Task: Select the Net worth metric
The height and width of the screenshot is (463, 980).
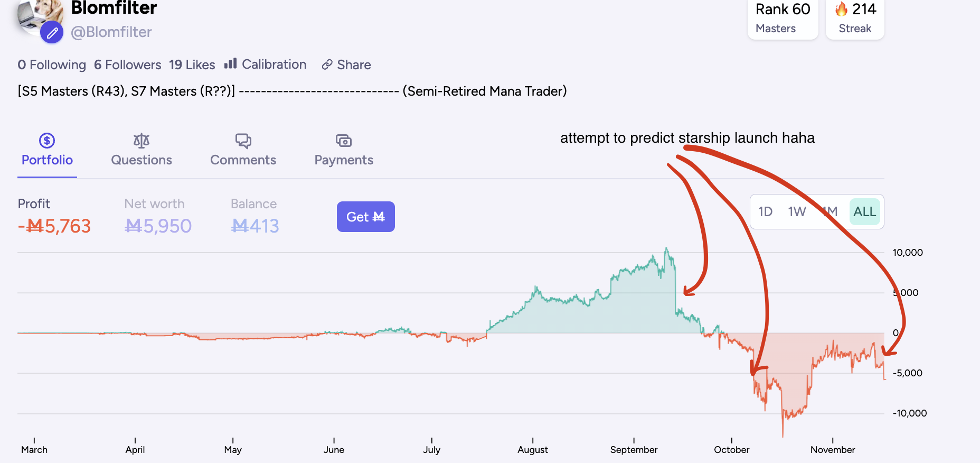Action: (x=157, y=217)
